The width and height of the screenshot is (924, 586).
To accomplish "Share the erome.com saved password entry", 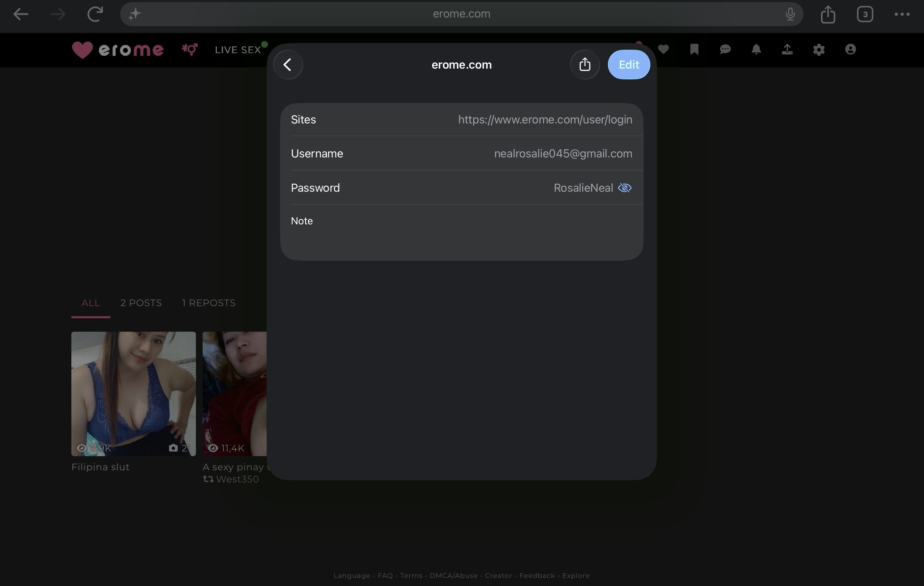I will (x=584, y=65).
